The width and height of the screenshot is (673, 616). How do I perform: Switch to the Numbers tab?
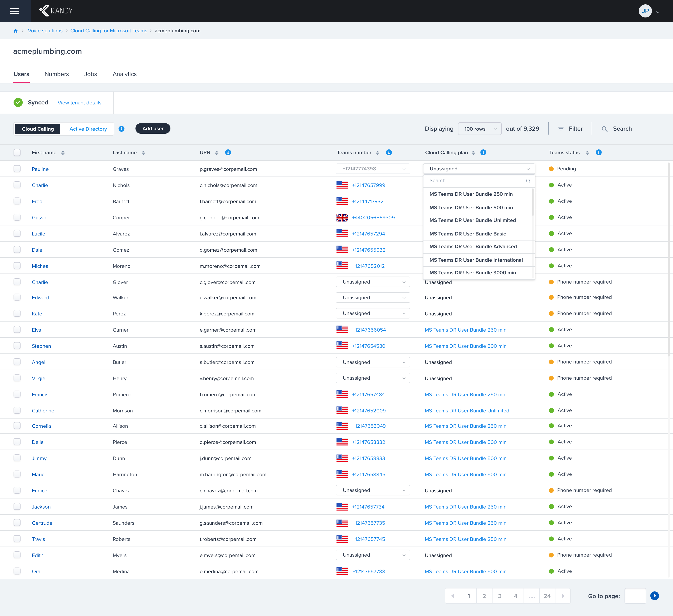coord(56,74)
